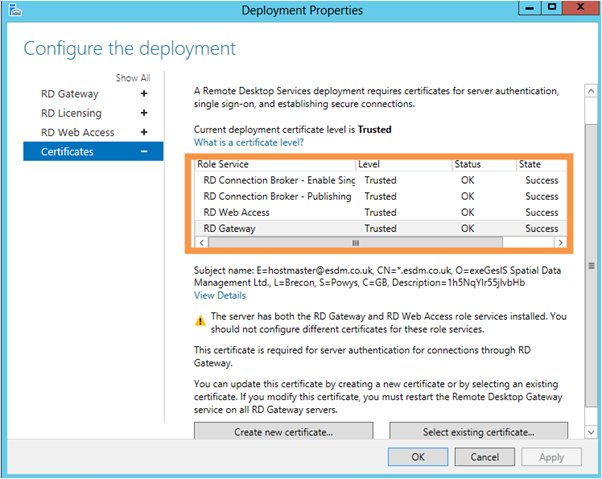The image size is (602, 479).
Task: Expand the RD Web Access plus sign
Action: click(x=144, y=132)
